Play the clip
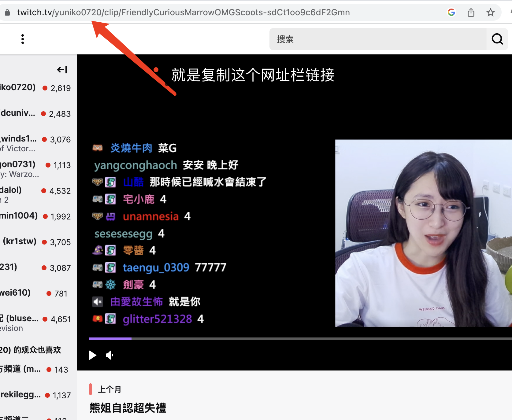The width and height of the screenshot is (512, 420). (x=93, y=355)
